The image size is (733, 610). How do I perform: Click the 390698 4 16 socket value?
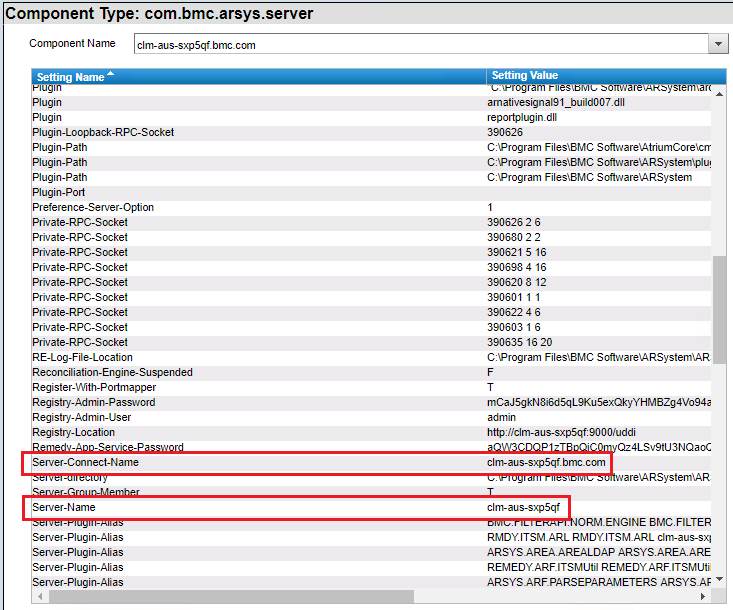pyautogui.click(x=517, y=267)
